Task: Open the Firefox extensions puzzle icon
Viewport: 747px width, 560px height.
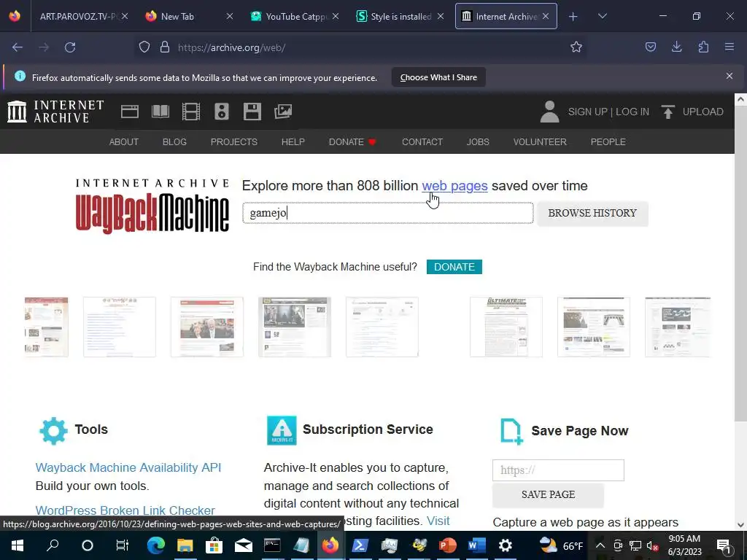Action: [x=703, y=47]
